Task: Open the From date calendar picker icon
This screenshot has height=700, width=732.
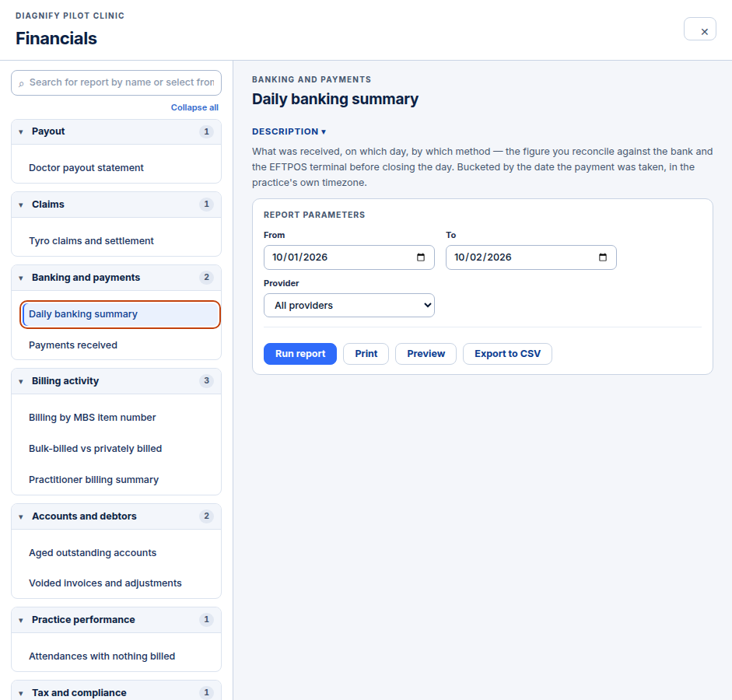Action: click(x=421, y=257)
